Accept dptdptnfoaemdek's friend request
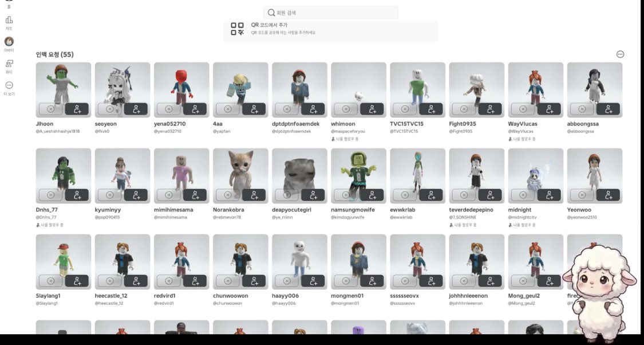The height and width of the screenshot is (345, 644). pos(313,109)
